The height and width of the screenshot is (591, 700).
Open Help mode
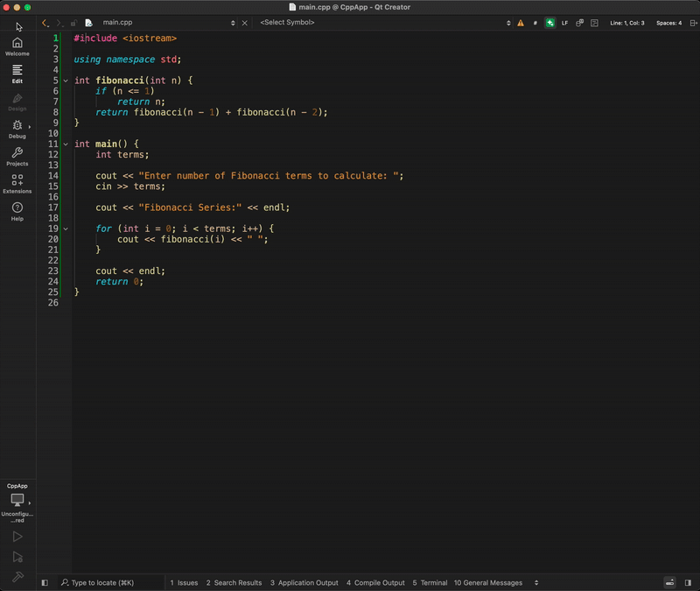coord(17,210)
